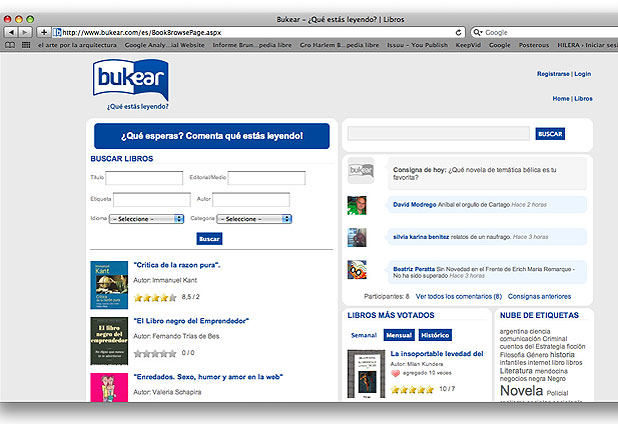Image resolution: width=618 pixels, height=424 pixels.
Task: Open the bookmarks grid icon in bookmarks bar
Action: pos(25,45)
